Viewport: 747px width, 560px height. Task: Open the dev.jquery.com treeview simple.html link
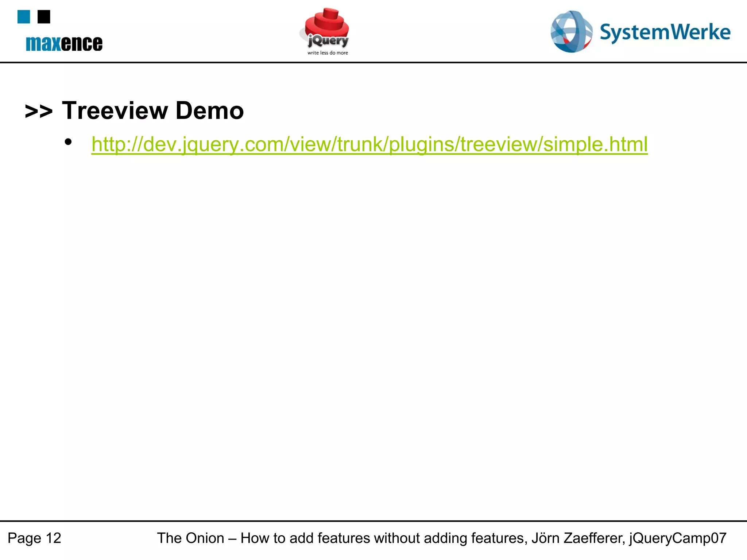point(369,144)
